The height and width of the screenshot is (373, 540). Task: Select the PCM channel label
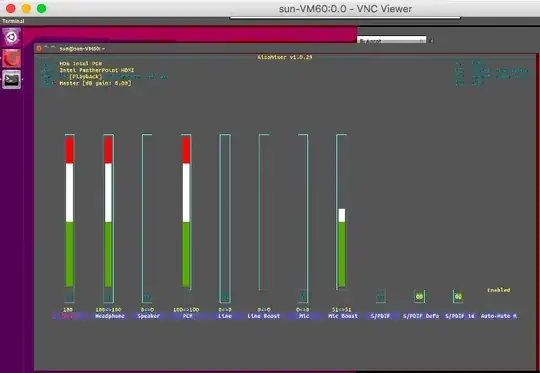[x=187, y=316]
